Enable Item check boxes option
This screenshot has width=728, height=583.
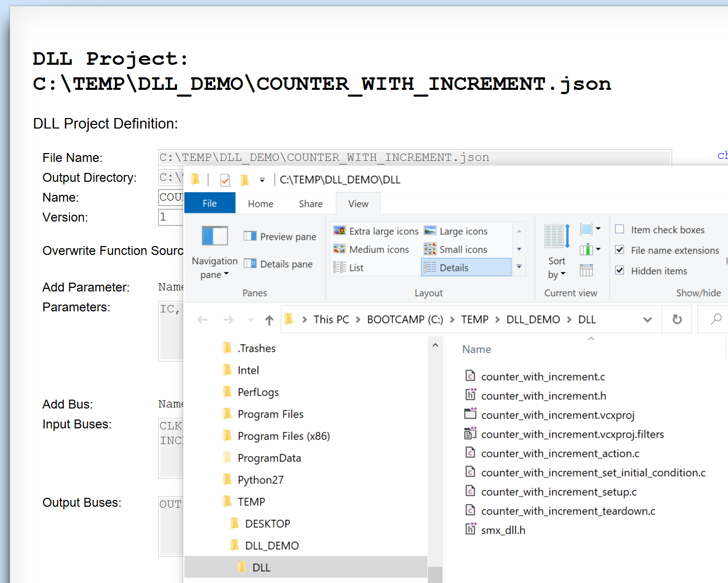pos(620,229)
